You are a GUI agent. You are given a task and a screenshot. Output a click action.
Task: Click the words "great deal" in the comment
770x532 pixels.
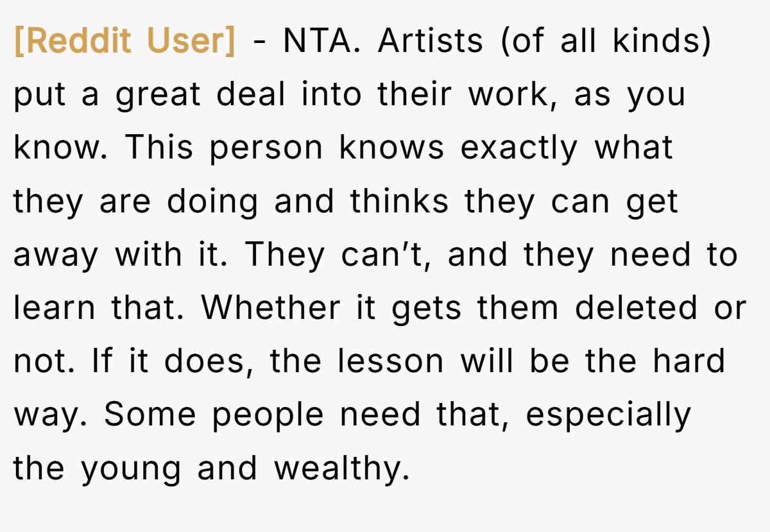[201, 96]
